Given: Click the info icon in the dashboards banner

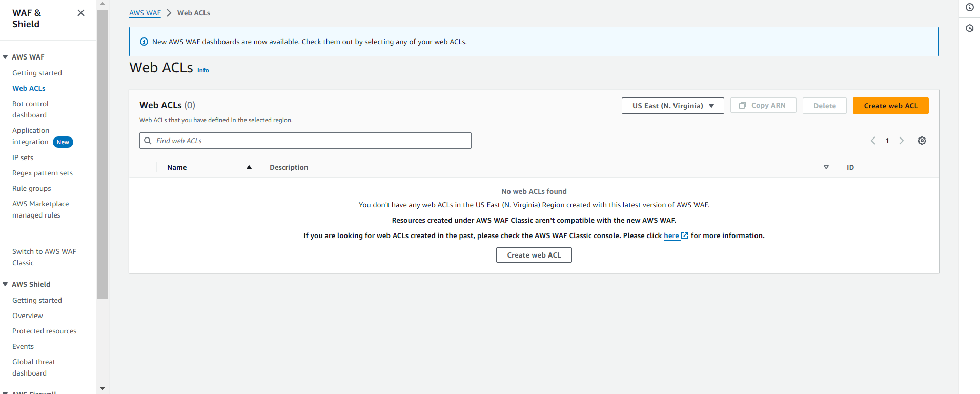Looking at the screenshot, I should click(x=144, y=42).
